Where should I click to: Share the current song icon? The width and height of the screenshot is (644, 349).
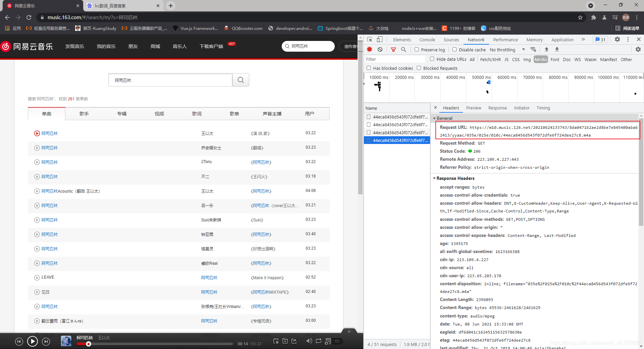[x=294, y=341]
